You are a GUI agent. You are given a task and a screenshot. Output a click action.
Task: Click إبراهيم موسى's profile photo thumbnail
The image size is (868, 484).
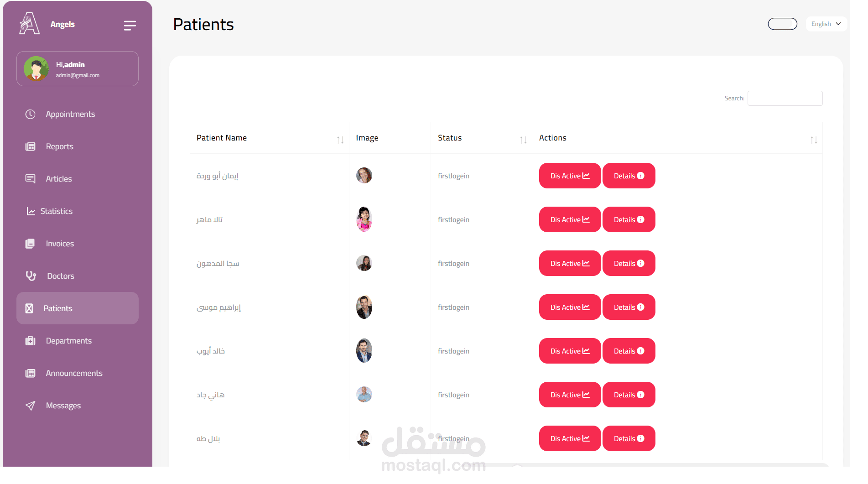pos(364,307)
